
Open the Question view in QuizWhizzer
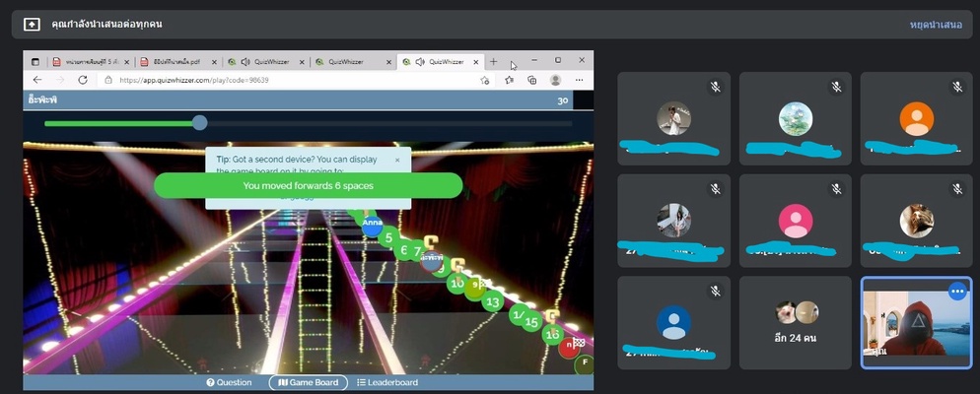point(229,382)
